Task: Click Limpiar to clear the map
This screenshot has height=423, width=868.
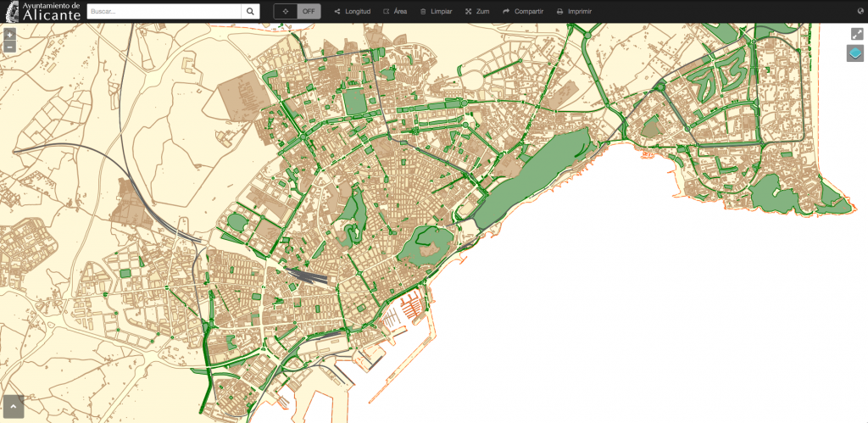Action: (437, 12)
